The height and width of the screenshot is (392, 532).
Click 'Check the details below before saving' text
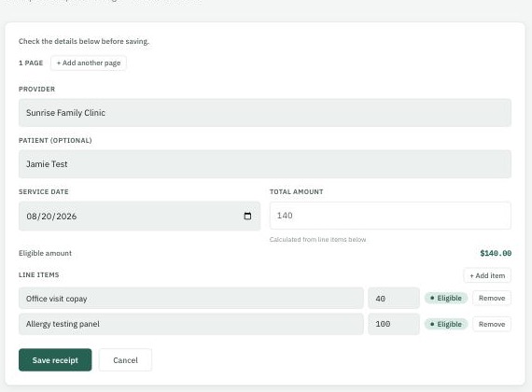(x=84, y=41)
